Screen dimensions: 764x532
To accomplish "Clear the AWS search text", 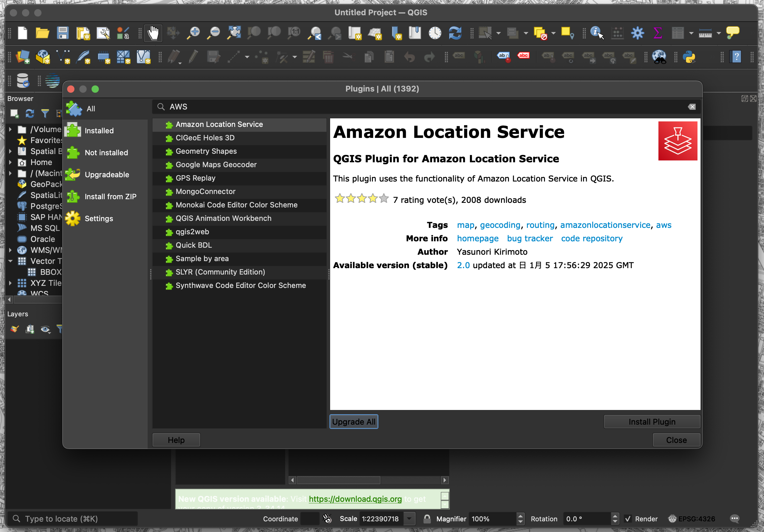I will [691, 106].
